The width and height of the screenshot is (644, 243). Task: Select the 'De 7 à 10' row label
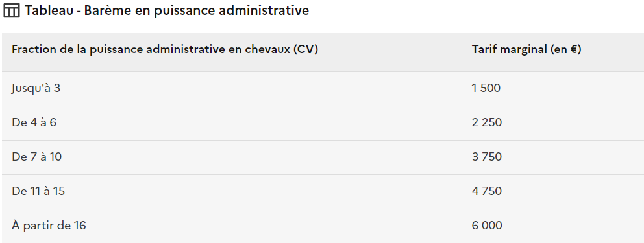36,157
